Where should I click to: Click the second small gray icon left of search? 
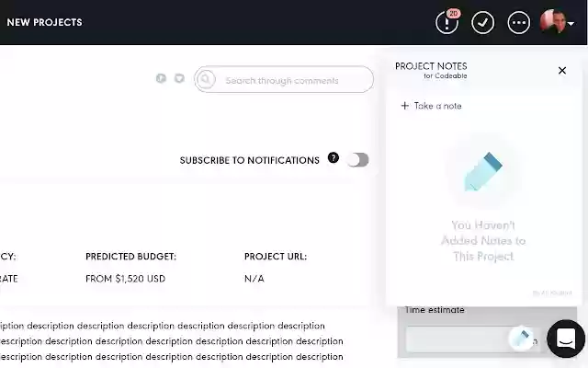(179, 78)
